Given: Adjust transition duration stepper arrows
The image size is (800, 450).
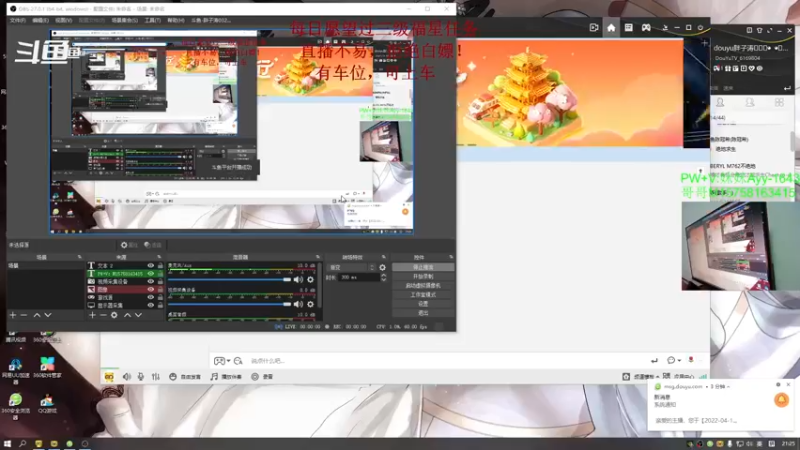Looking at the screenshot, I should 384,278.
